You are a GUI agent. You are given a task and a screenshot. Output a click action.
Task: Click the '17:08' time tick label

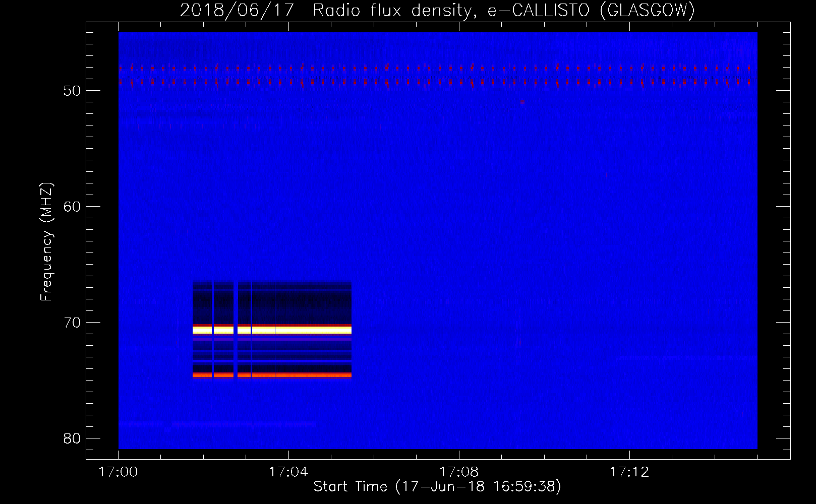pyautogui.click(x=459, y=472)
